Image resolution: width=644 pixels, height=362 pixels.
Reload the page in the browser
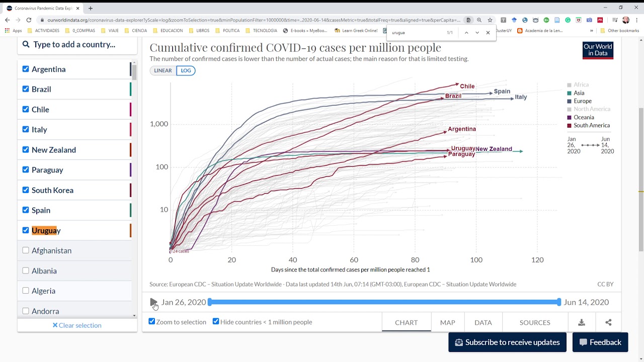pyautogui.click(x=29, y=20)
